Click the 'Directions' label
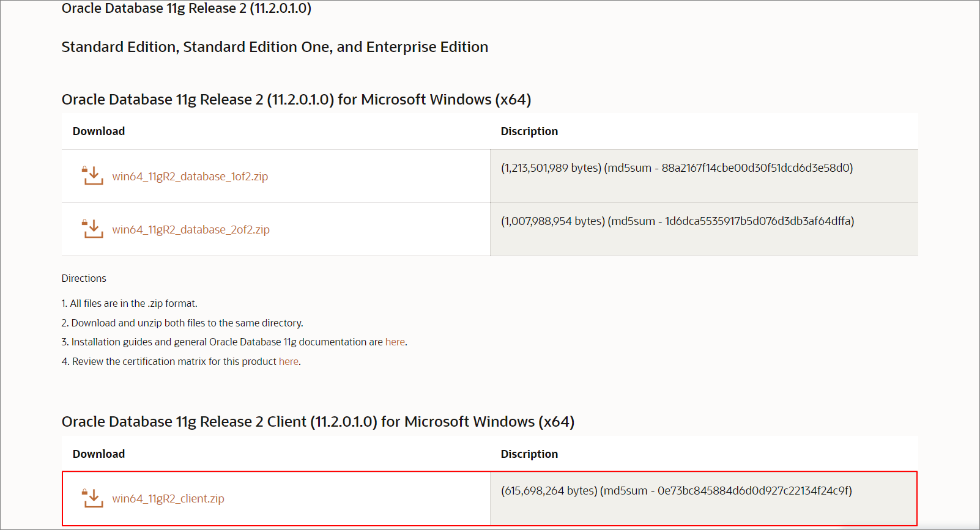 [x=84, y=279]
